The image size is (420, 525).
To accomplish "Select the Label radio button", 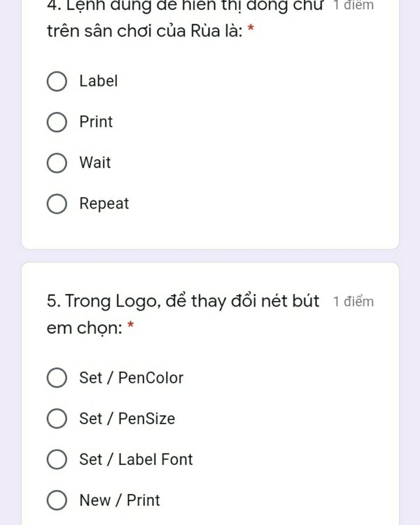I will (x=57, y=81).
